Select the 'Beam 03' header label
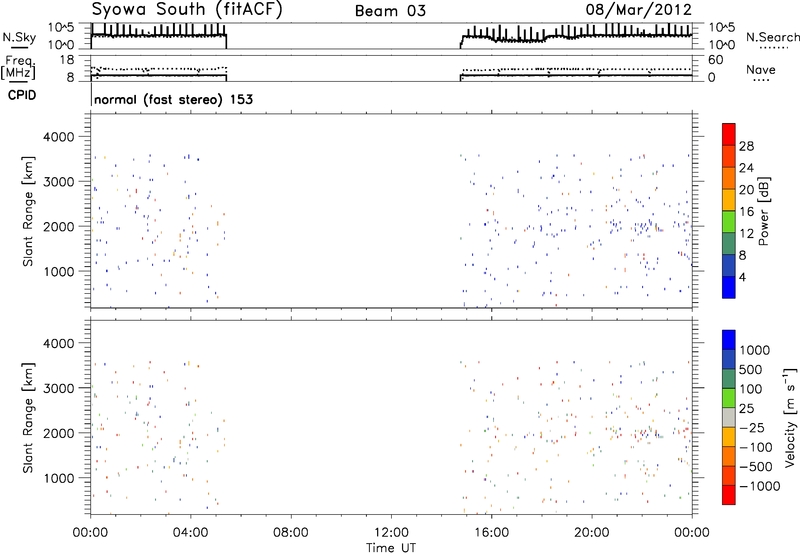Image resolution: width=800 pixels, height=554 pixels. [390, 11]
